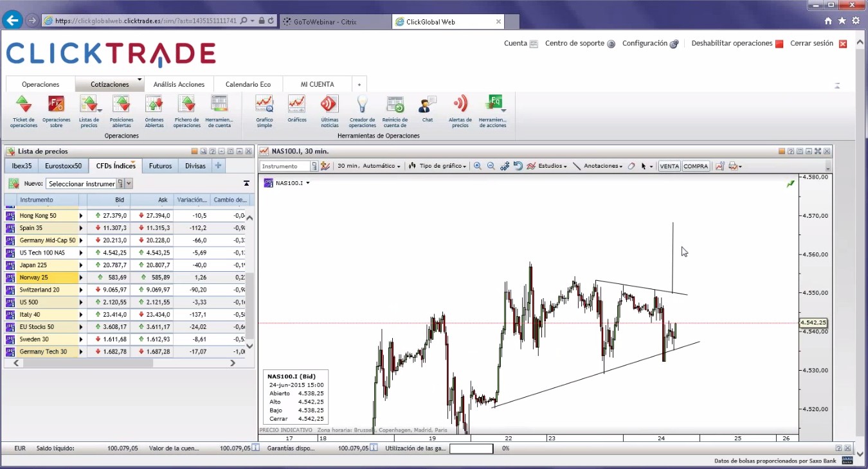Image resolution: width=868 pixels, height=469 pixels.
Task: Open the 30 min, Automático period dropdown
Action: pyautogui.click(x=369, y=166)
